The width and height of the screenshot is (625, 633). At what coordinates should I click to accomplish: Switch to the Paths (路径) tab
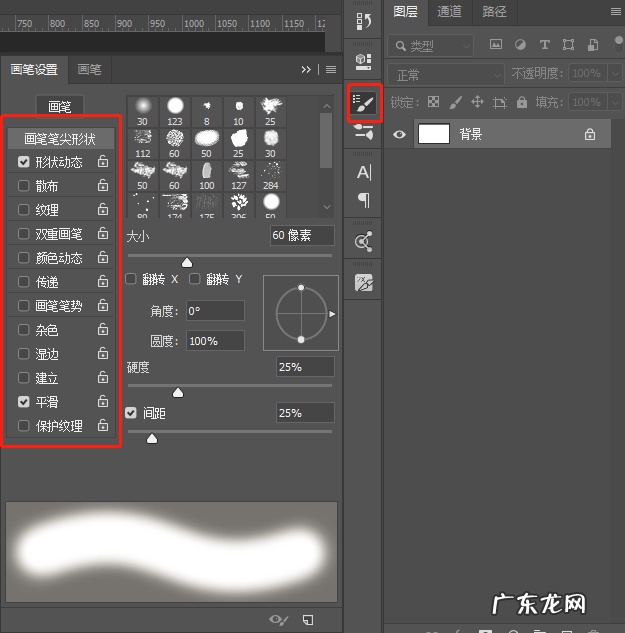click(x=494, y=12)
